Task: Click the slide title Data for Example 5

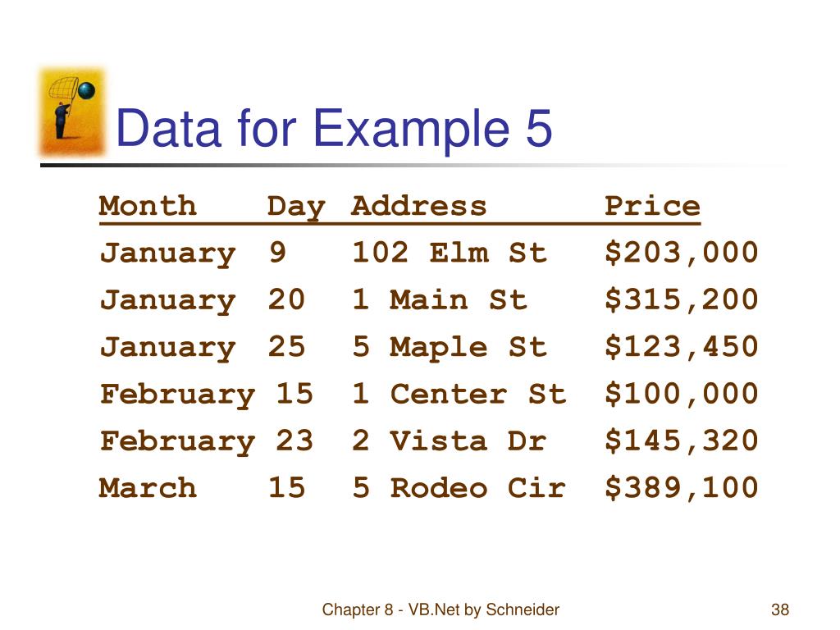Action: coord(334,129)
